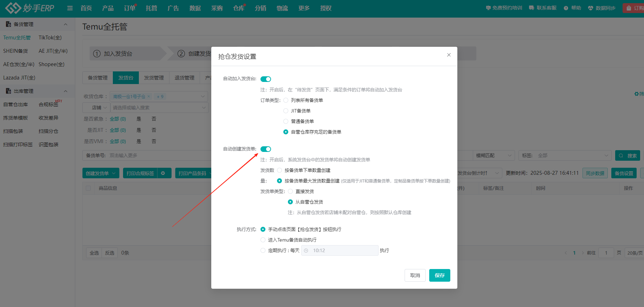This screenshot has height=307, width=644.
Task: Choose 直接发货 radio button
Action: [290, 191]
